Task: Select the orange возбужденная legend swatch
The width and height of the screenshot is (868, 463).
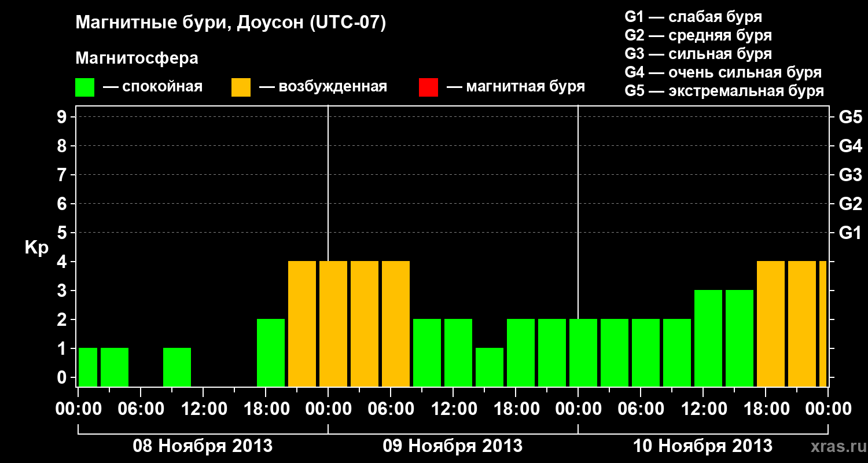Action: point(241,87)
